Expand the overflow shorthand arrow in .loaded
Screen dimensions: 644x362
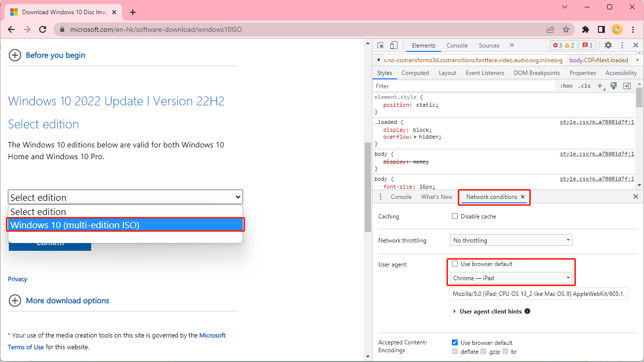tap(416, 137)
